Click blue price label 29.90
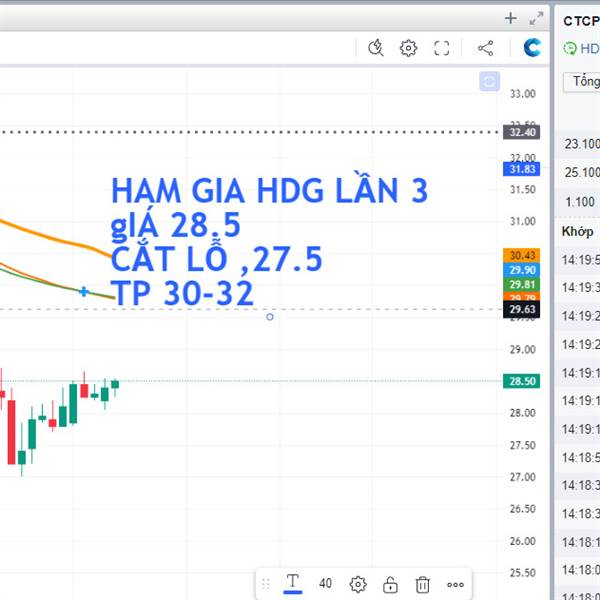The image size is (600, 600). click(x=522, y=270)
